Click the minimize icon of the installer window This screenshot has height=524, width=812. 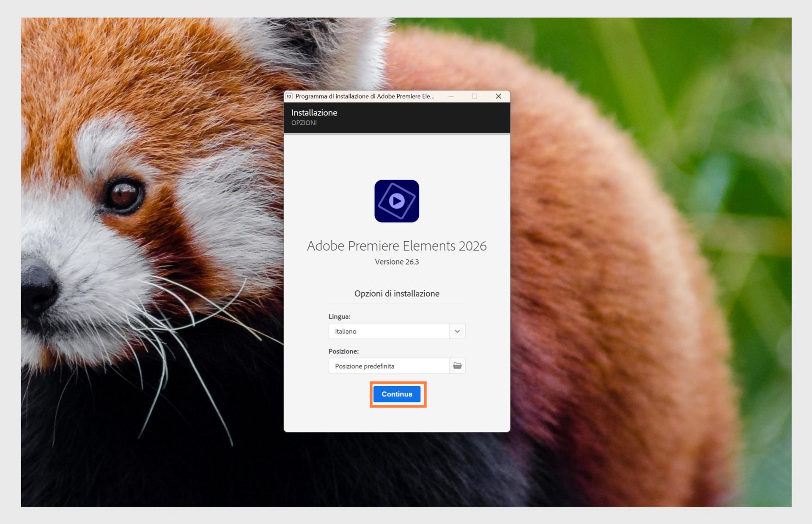click(x=451, y=96)
